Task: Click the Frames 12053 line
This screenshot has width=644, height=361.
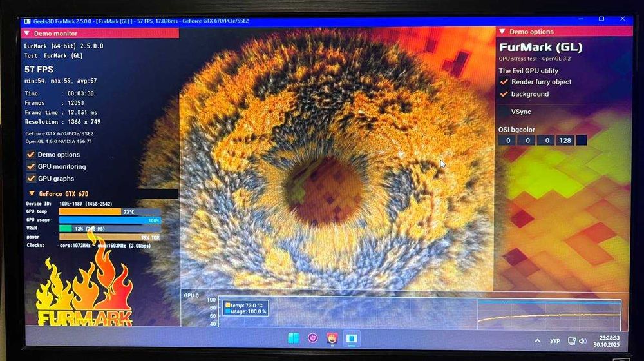Action: coord(54,102)
